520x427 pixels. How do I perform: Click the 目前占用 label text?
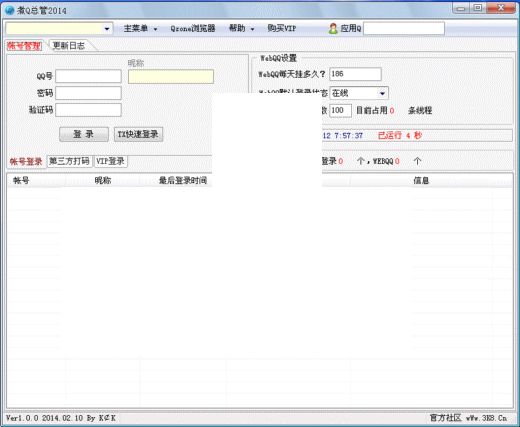tap(372, 110)
